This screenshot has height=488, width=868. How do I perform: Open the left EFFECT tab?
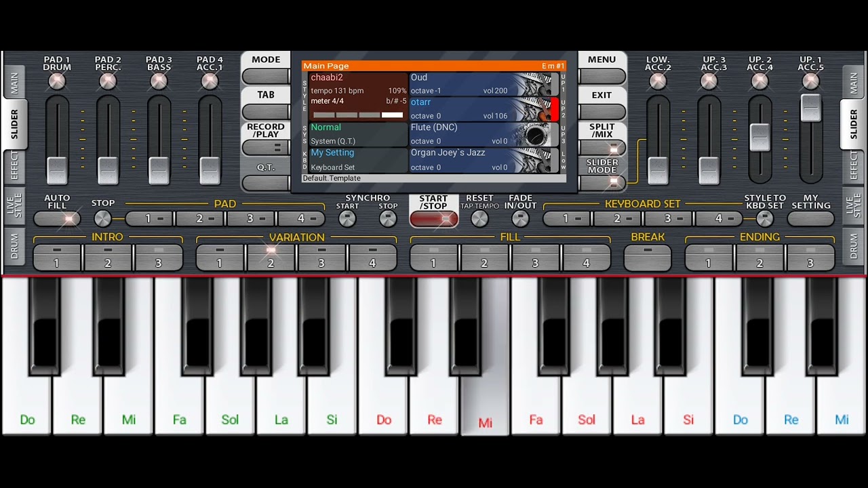coord(15,165)
